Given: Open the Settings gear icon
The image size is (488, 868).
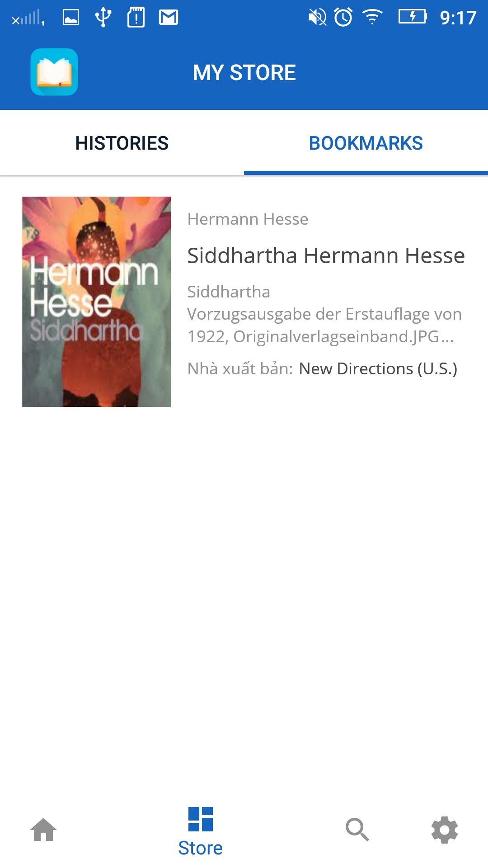Looking at the screenshot, I should point(445,830).
